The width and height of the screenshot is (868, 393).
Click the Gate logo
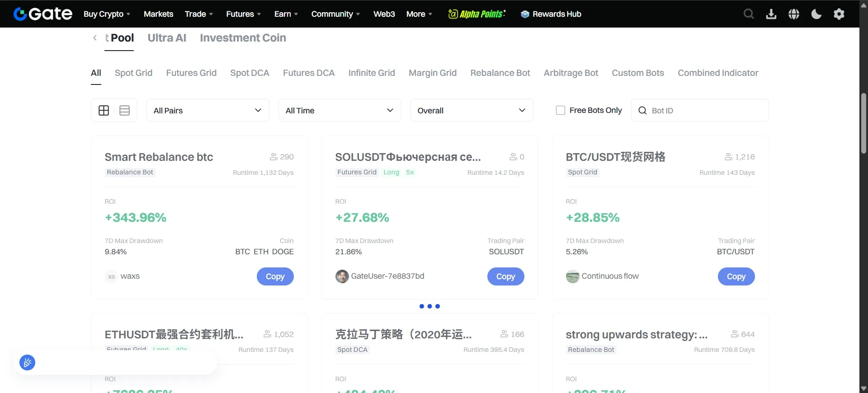pyautogui.click(x=43, y=14)
